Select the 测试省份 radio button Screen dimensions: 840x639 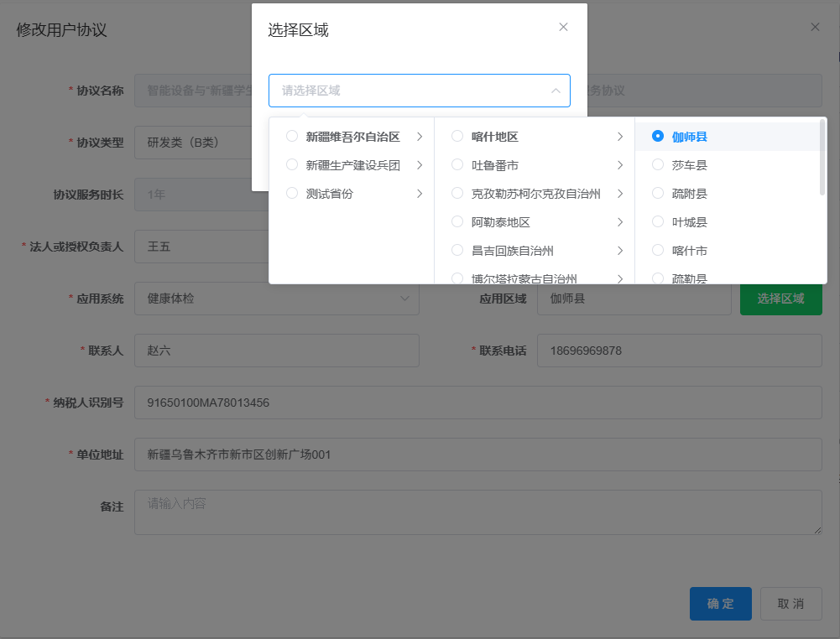(x=292, y=194)
